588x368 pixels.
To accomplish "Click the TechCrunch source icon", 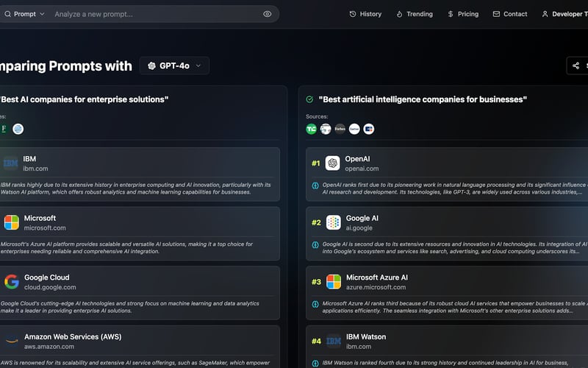I will tap(311, 130).
